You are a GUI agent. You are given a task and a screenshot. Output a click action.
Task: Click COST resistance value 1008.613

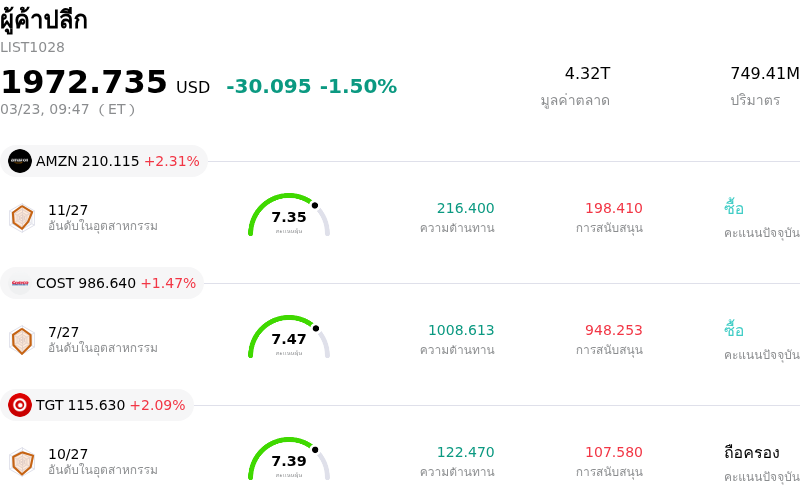tap(461, 330)
